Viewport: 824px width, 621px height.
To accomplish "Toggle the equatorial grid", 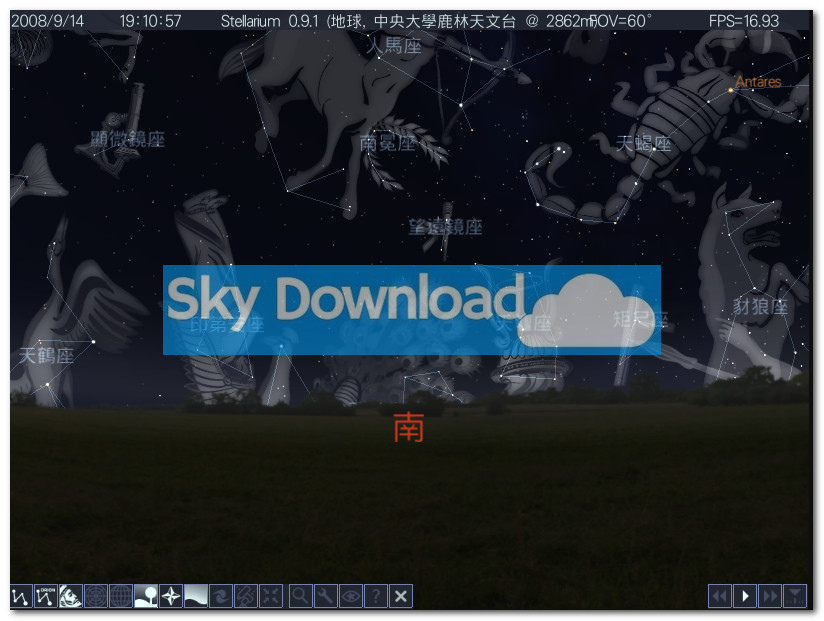I will 121,596.
